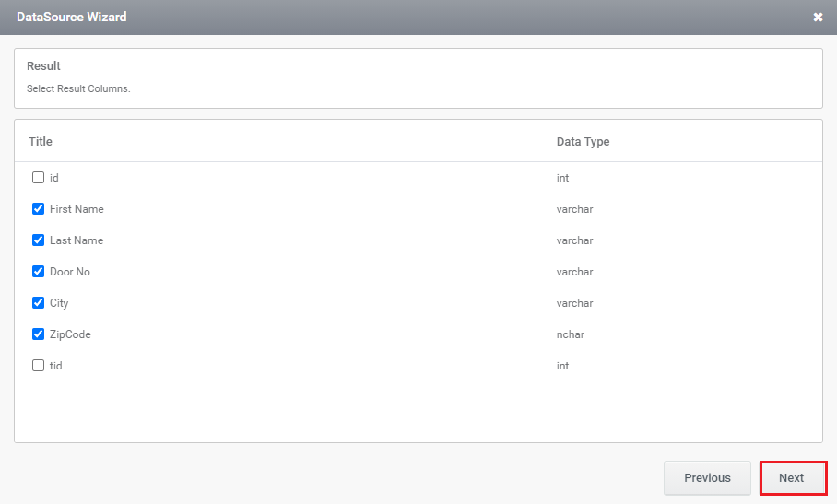The width and height of the screenshot is (837, 504).
Task: Click the Door No label text
Action: click(70, 272)
